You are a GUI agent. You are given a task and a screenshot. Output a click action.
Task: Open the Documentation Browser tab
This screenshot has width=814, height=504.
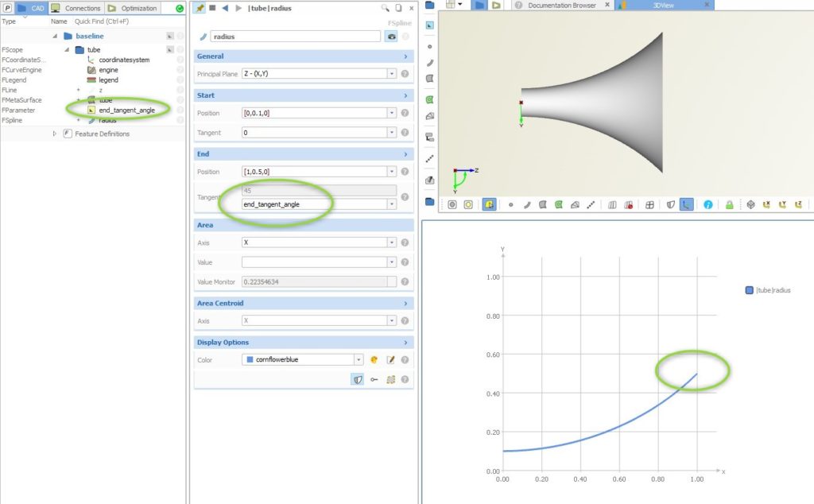tap(561, 6)
